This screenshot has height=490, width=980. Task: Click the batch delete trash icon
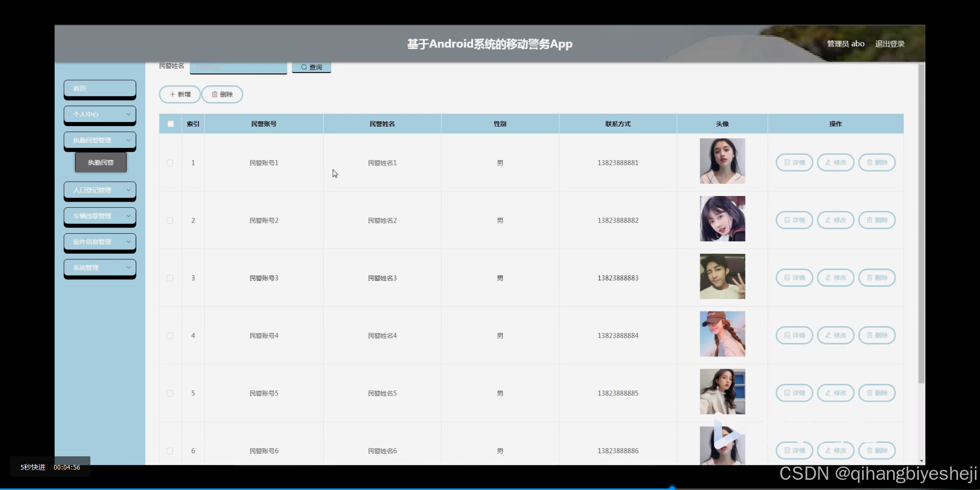tap(214, 94)
